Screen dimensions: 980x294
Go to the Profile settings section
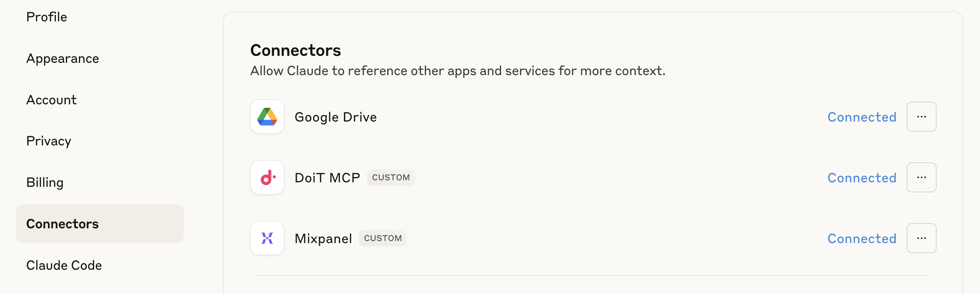(46, 17)
